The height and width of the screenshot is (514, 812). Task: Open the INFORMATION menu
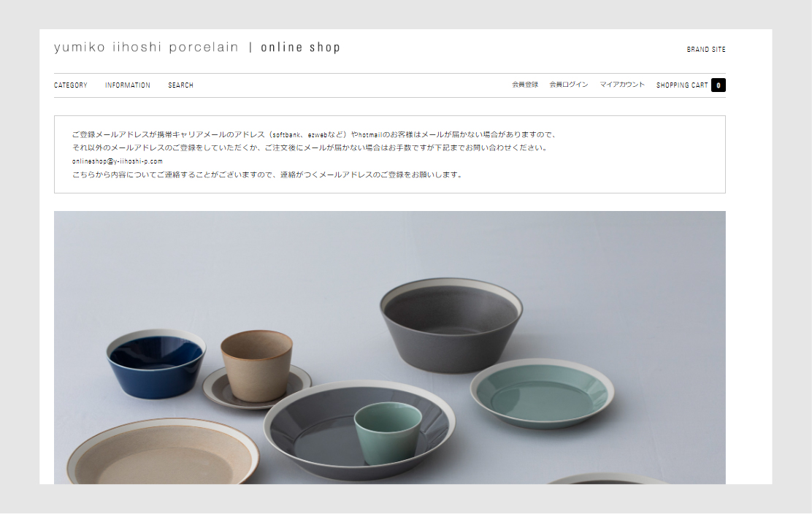click(127, 85)
